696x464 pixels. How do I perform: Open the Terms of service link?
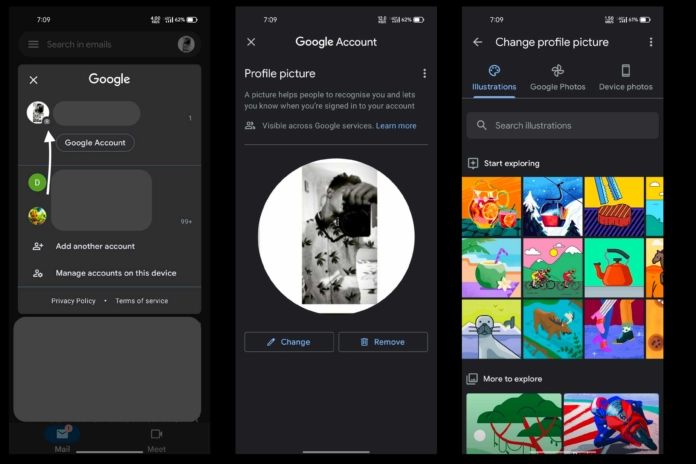coord(141,301)
